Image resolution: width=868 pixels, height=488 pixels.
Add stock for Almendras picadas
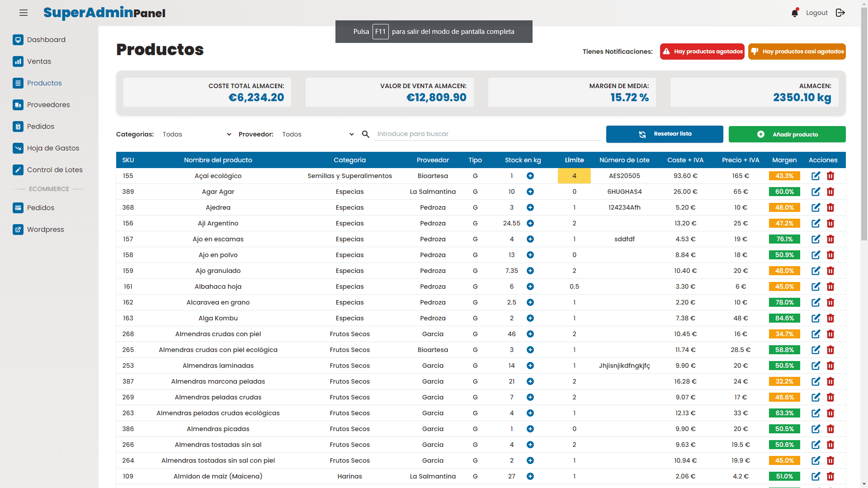[530, 429]
